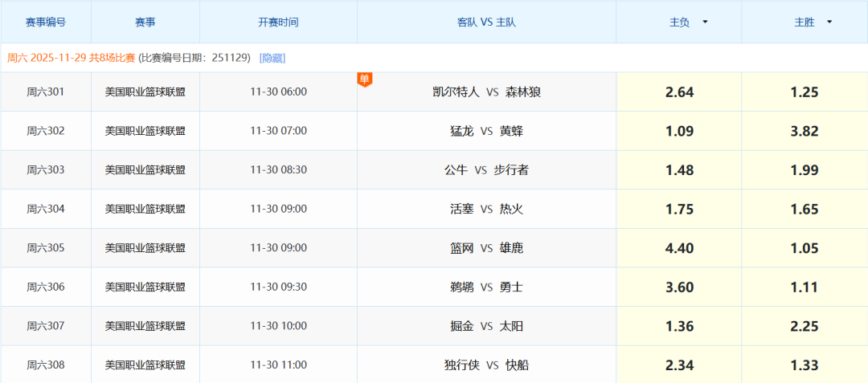Click 掘金 VS 太阳 matchup text
Screen dimensions: 868x383
click(x=486, y=327)
